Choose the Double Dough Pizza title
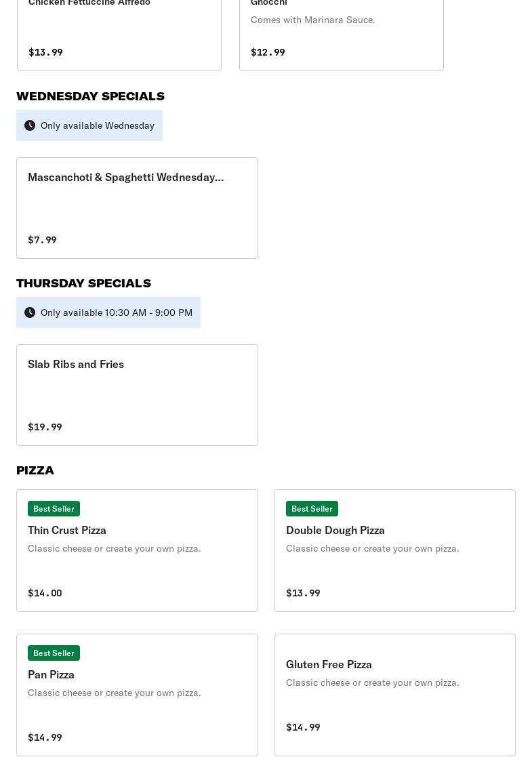 [335, 530]
